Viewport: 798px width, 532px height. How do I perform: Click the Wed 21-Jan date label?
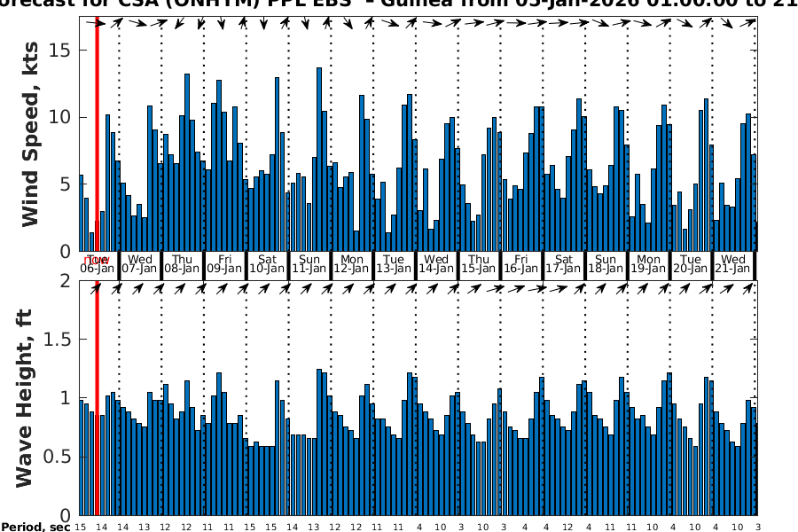(733, 264)
